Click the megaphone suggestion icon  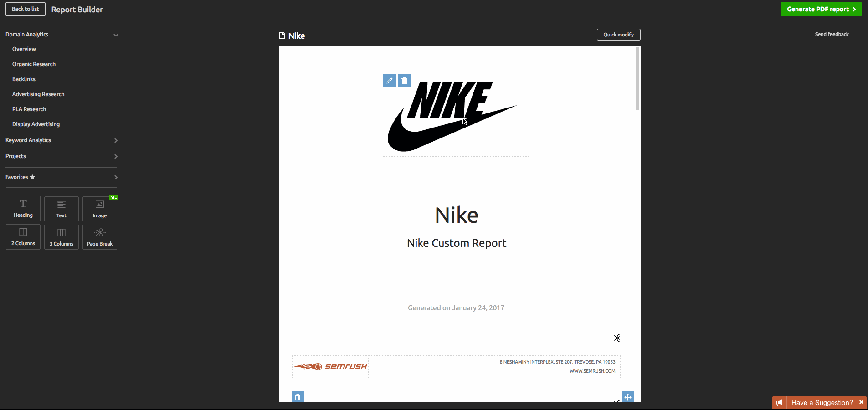(780, 403)
